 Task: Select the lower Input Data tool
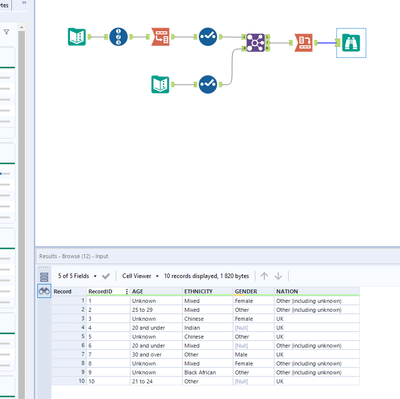click(160, 84)
